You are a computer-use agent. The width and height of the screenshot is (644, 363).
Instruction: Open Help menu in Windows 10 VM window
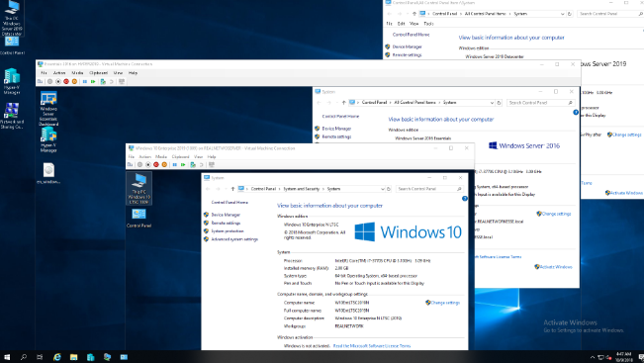212,157
